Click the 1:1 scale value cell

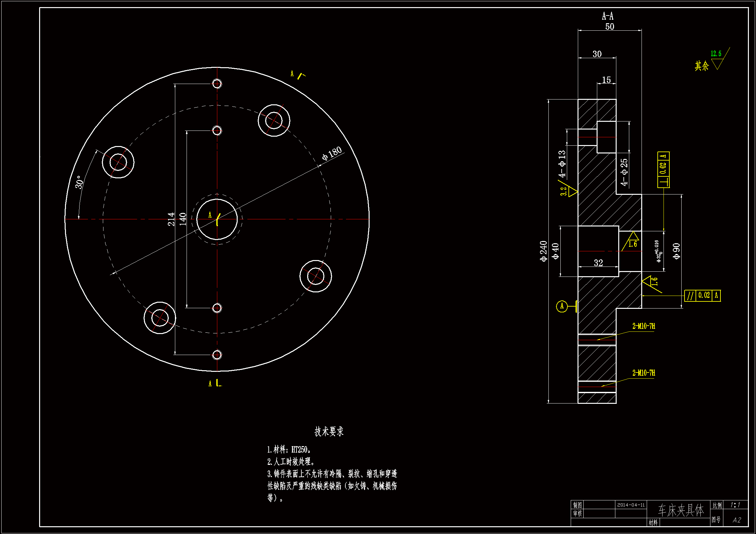point(735,505)
